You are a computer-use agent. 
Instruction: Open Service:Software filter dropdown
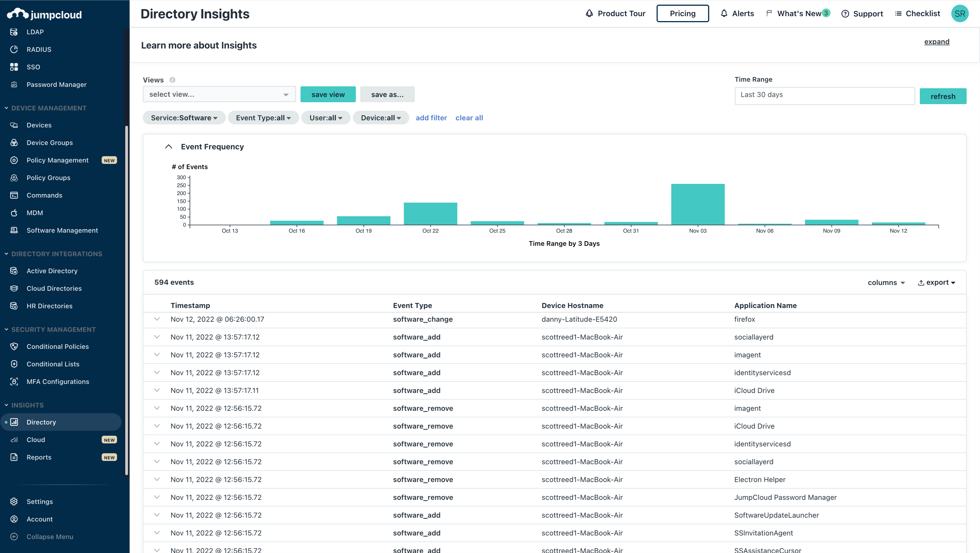tap(184, 118)
